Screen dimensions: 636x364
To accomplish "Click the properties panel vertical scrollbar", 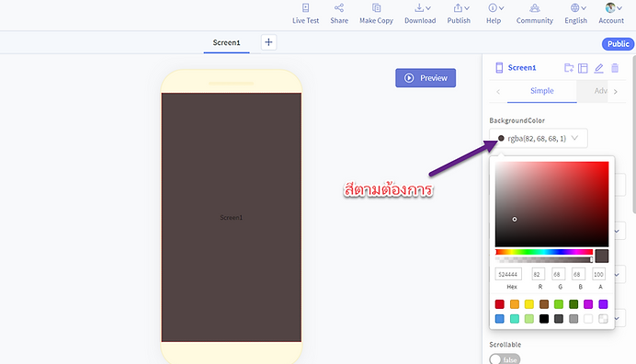I will (x=634, y=134).
